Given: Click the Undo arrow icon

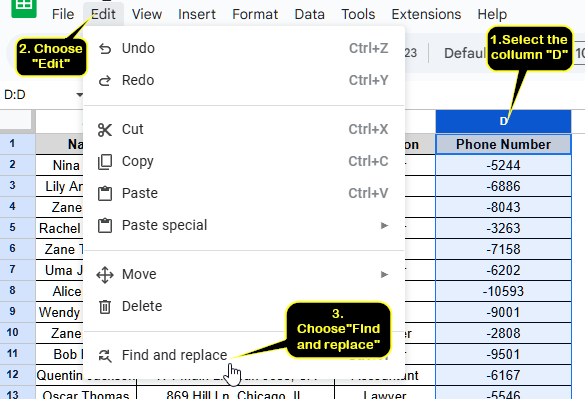Looking at the screenshot, I should [105, 49].
